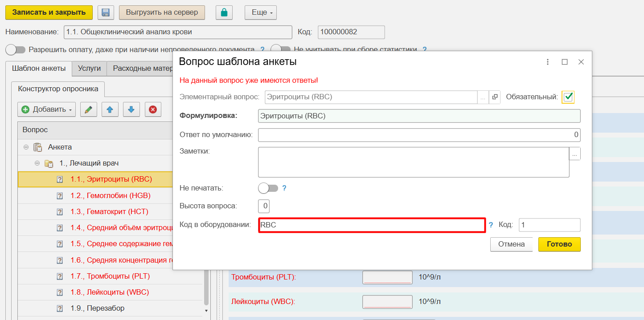Collapse the Анкета tree node
This screenshot has height=320, width=644.
(26, 147)
